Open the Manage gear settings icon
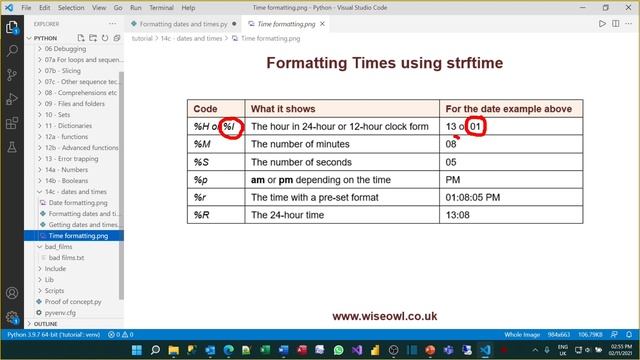This screenshot has width=640, height=360. coord(12,317)
